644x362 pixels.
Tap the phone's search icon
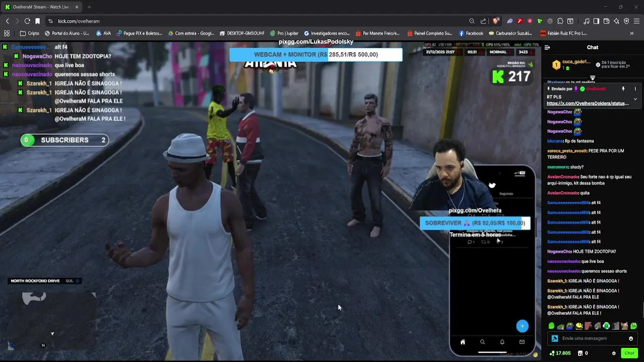point(482,342)
